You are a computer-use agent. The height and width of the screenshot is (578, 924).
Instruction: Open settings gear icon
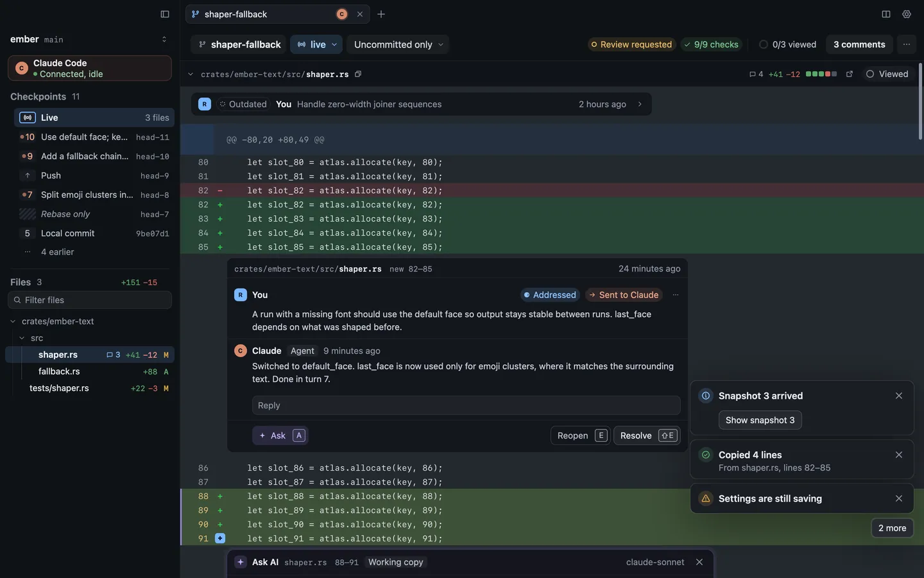tap(907, 14)
